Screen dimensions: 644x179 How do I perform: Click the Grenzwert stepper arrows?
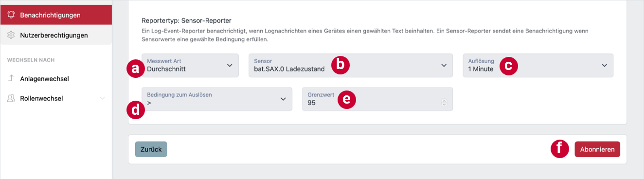point(444,103)
